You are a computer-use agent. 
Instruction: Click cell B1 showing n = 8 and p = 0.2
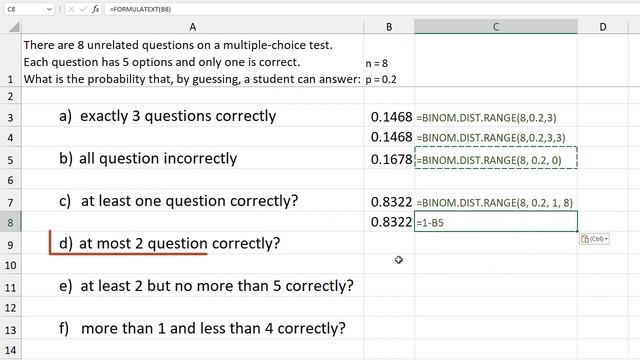coord(389,60)
